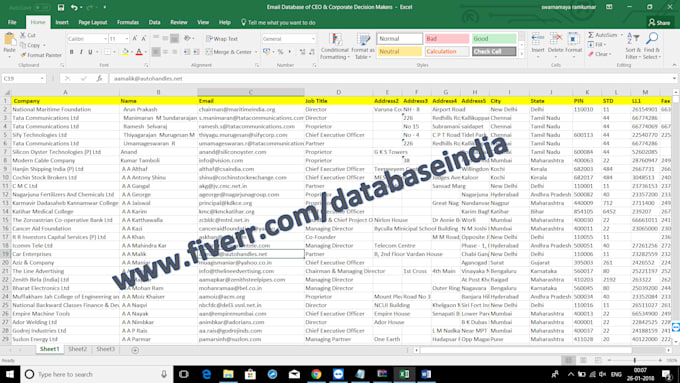
Task: Toggle Underline formatting
Action: click(90, 52)
